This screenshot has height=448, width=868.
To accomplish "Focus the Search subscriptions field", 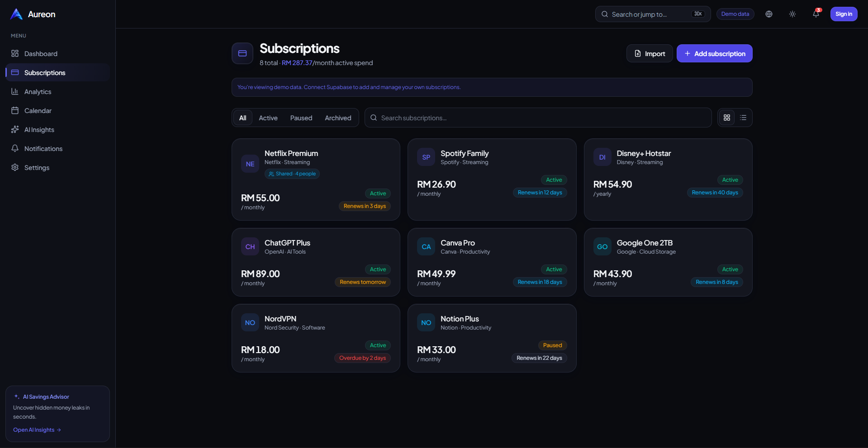I will pos(538,118).
